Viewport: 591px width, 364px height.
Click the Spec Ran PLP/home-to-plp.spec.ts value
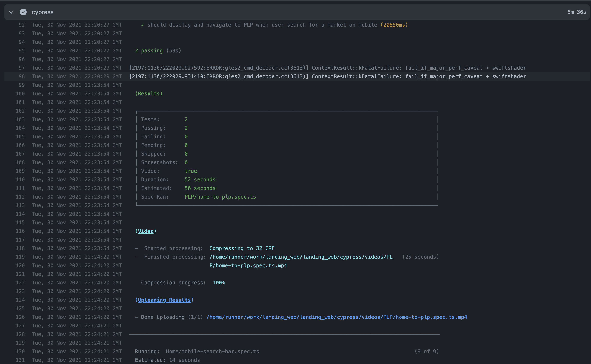point(220,197)
